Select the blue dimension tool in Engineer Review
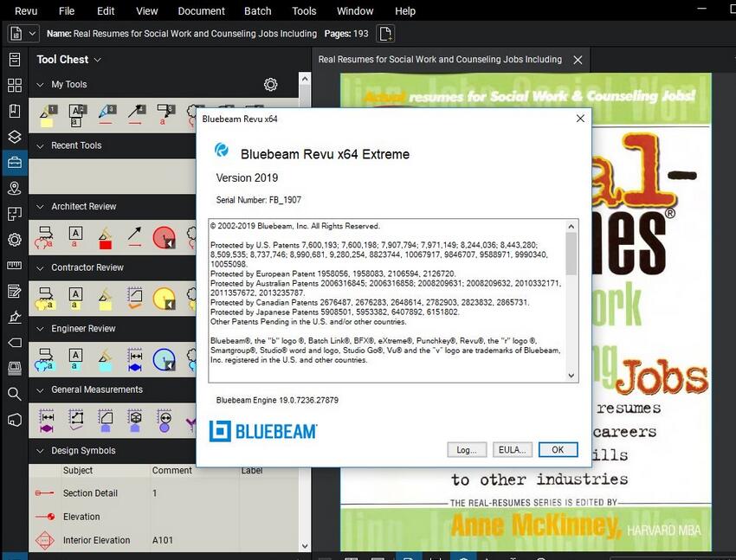The width and height of the screenshot is (736, 560). pyautogui.click(x=135, y=360)
